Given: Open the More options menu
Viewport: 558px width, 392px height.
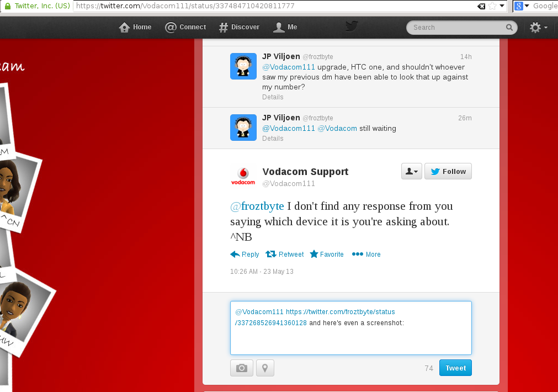Looking at the screenshot, I should [366, 254].
